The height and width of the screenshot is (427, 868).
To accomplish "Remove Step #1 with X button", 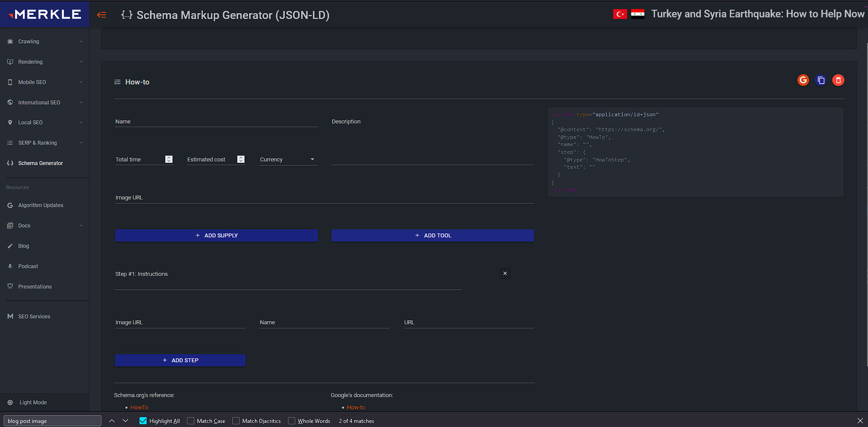I will pyautogui.click(x=505, y=273).
